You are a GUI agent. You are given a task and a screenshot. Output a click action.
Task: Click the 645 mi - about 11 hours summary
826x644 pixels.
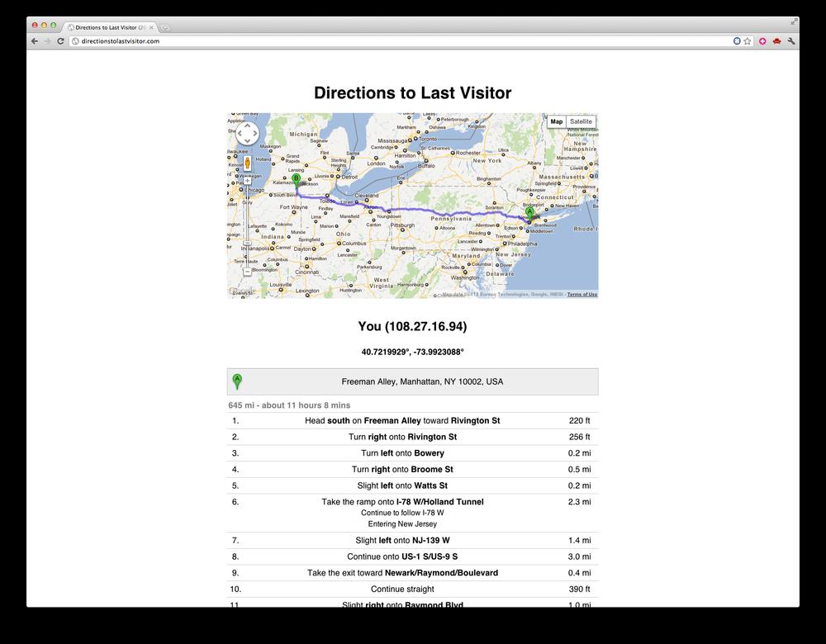click(x=289, y=405)
